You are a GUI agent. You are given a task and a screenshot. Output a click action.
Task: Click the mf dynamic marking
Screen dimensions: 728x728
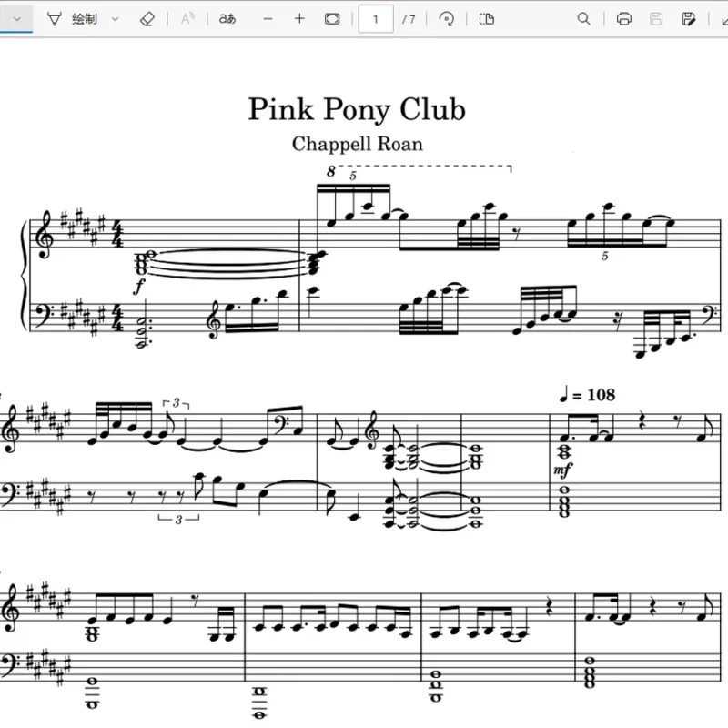click(562, 470)
